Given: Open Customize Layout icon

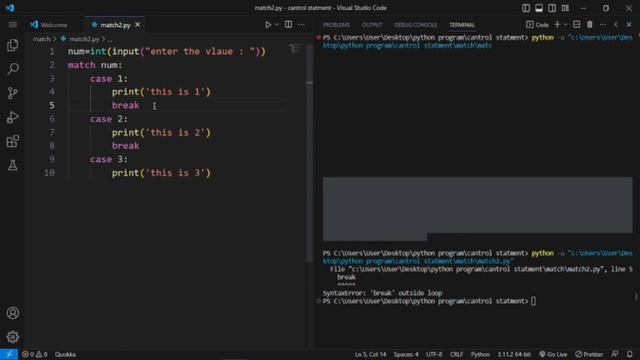Looking at the screenshot, I should (x=565, y=8).
